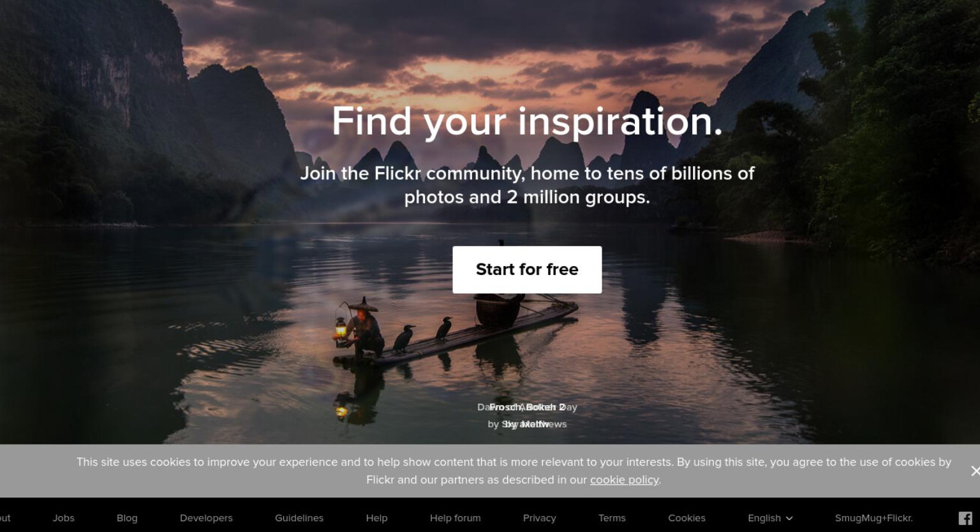Select Help in the footer
This screenshot has width=980, height=532.
(x=376, y=518)
